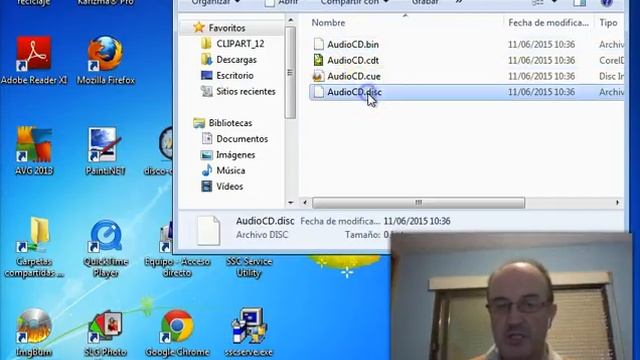Open the Compartir con dropdown menu
640x360 pixels.
coord(354,2)
